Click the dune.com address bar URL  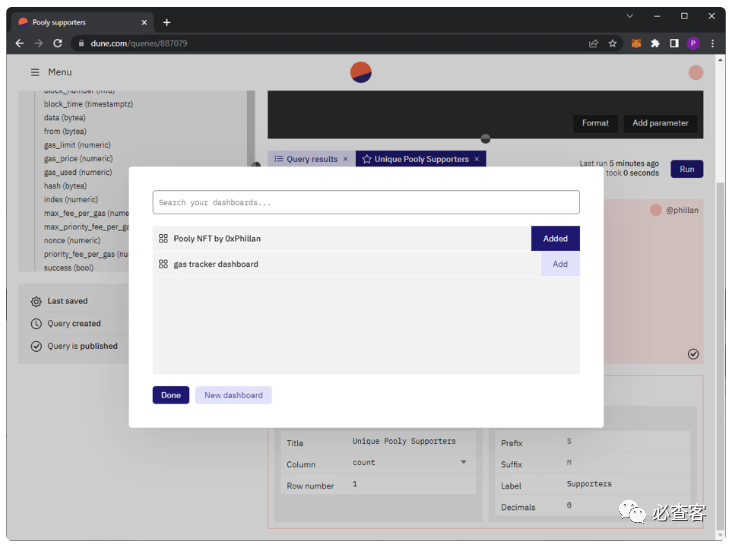tap(139, 43)
